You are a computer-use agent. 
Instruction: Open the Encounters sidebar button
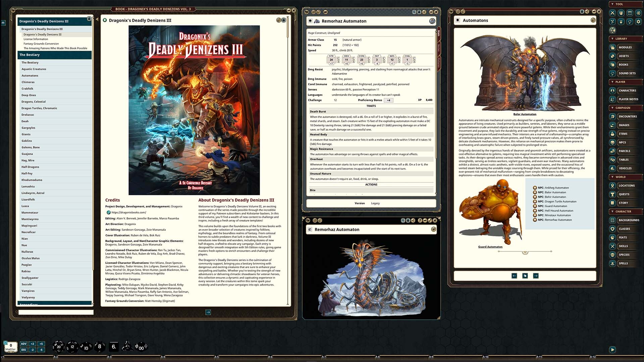click(626, 117)
